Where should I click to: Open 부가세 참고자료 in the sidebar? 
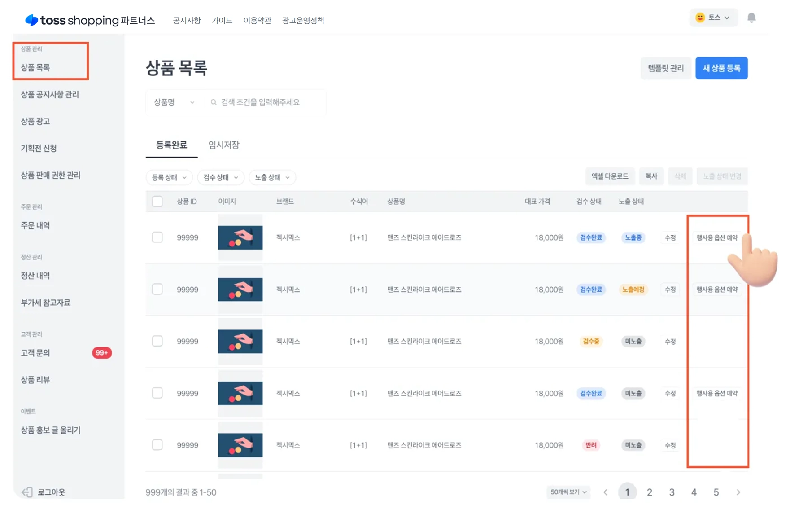tap(45, 303)
